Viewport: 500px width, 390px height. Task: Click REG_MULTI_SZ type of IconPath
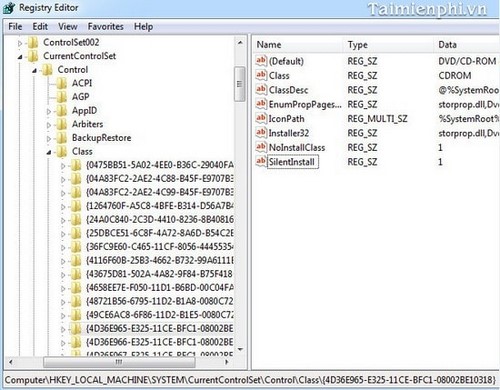tap(377, 119)
